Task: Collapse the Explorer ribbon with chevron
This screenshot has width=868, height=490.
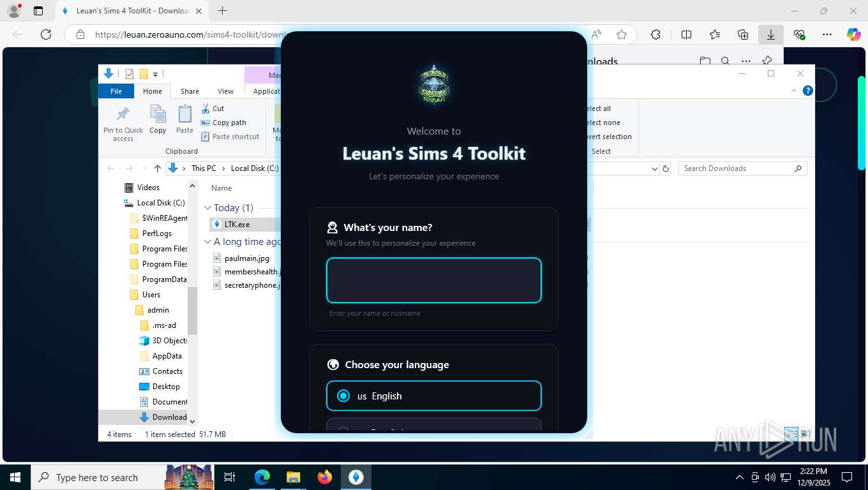Action: (794, 91)
